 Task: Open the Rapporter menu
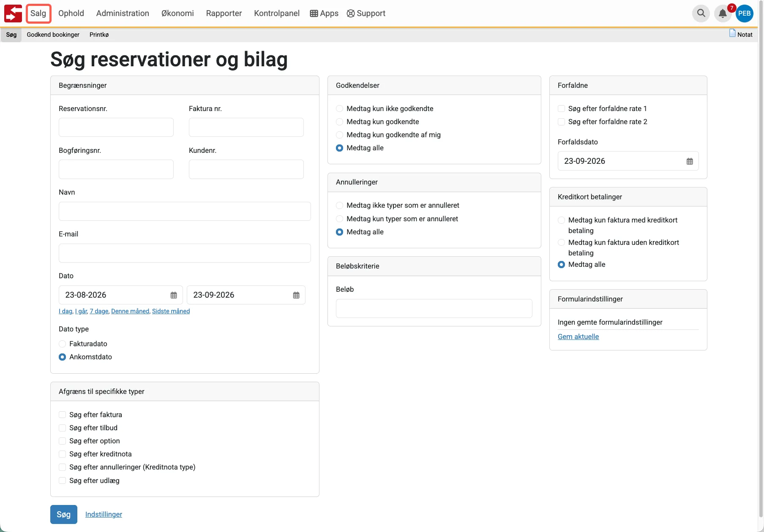[x=224, y=14]
